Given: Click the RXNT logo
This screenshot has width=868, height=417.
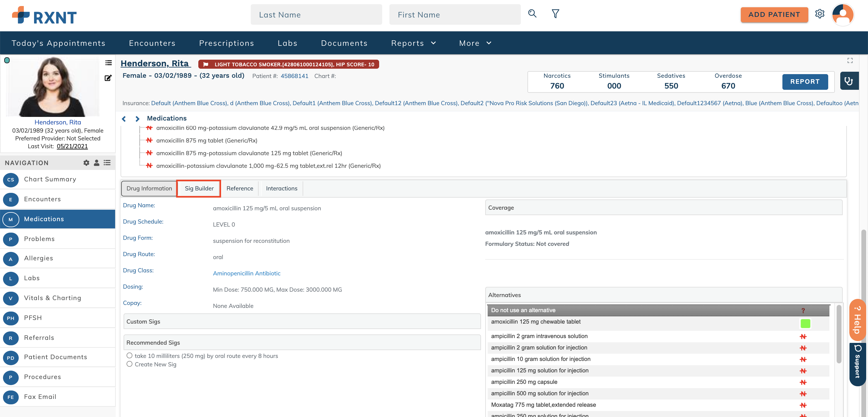Looking at the screenshot, I should [45, 15].
